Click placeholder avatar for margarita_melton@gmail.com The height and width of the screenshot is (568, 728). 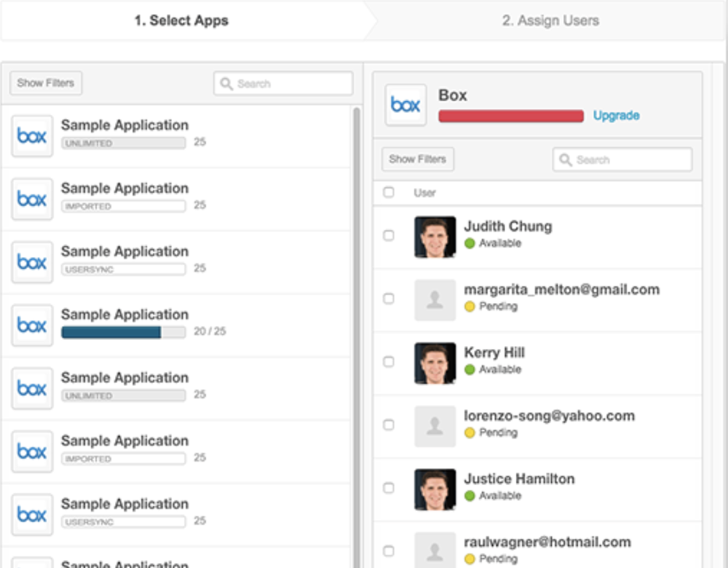point(435,300)
